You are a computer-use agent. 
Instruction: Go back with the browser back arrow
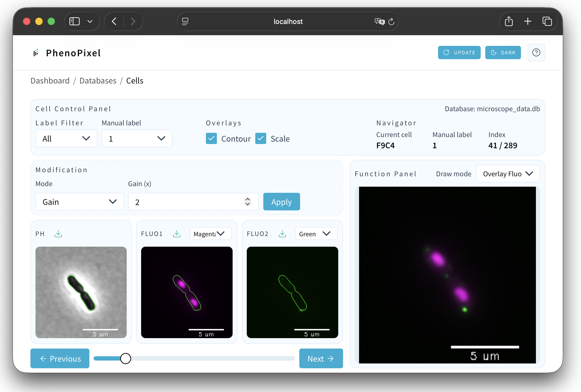point(114,21)
